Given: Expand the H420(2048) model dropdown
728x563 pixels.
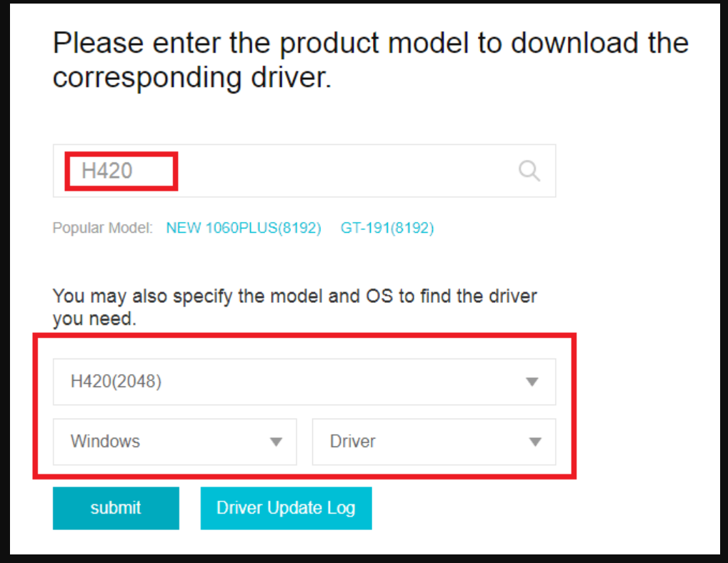Looking at the screenshot, I should (304, 382).
